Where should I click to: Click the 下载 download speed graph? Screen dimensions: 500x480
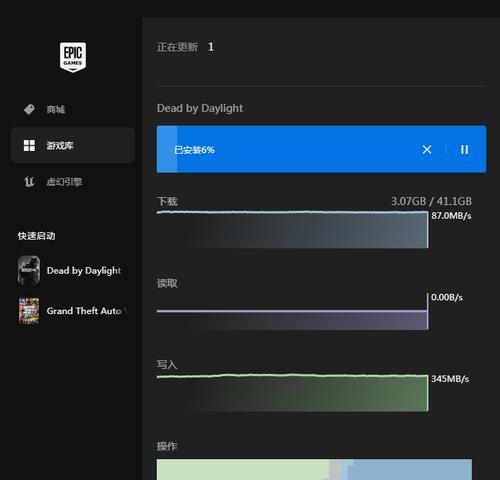(293, 230)
